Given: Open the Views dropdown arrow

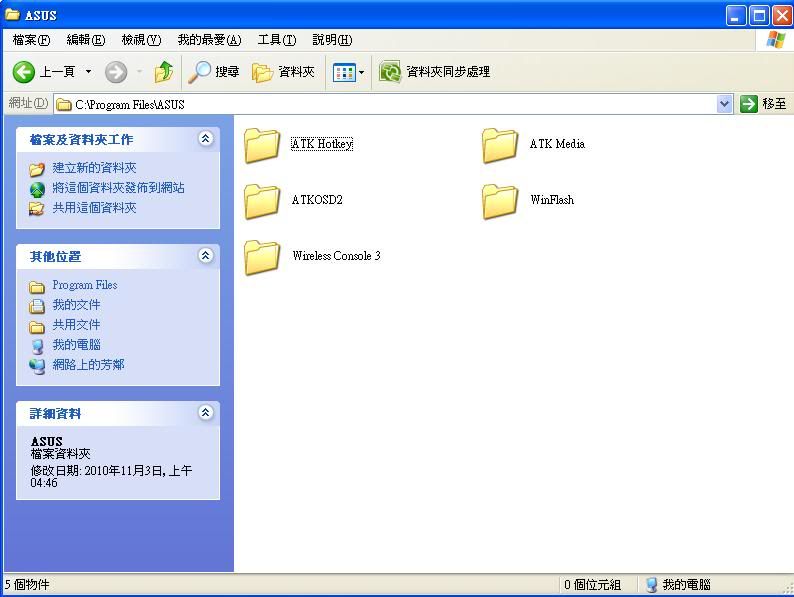Looking at the screenshot, I should pyautogui.click(x=361, y=72).
